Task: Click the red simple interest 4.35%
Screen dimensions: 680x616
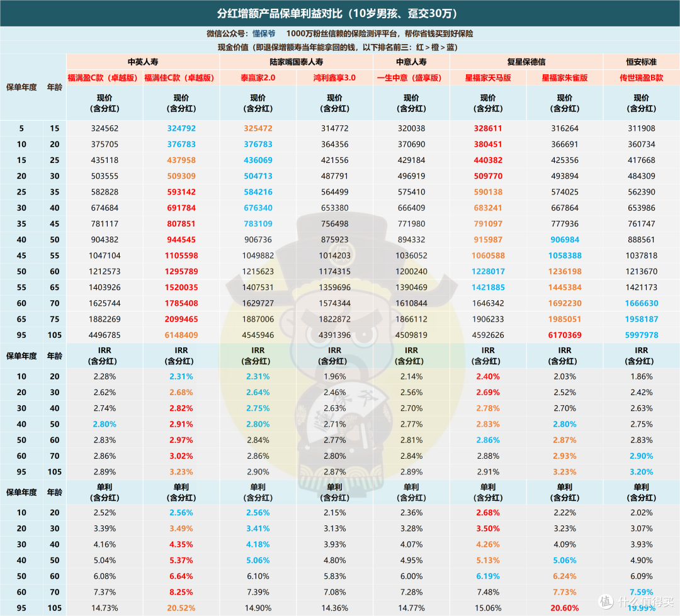Action: (181, 544)
